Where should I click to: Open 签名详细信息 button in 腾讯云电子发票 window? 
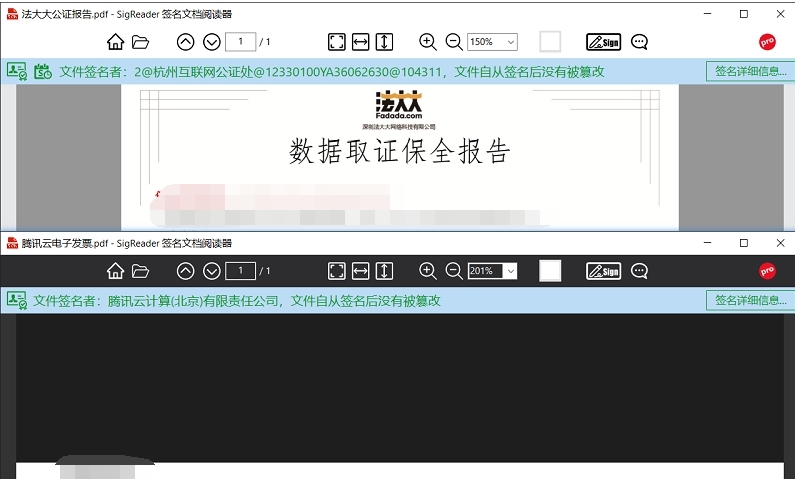point(750,301)
